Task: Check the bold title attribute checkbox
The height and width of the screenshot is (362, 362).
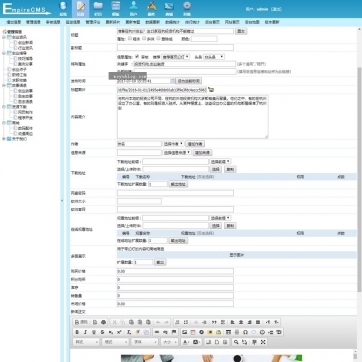Action: (130, 39)
